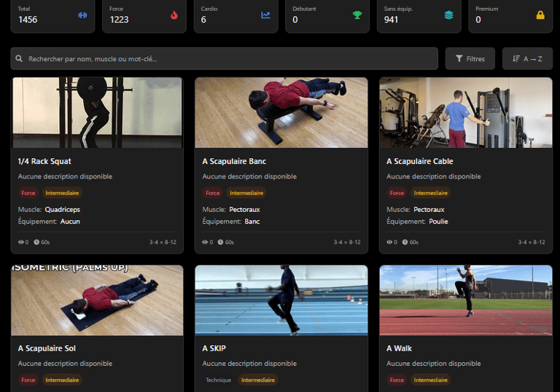The width and height of the screenshot is (560, 392).
Task: Click Intermediaire tag on A Walk
Action: coord(431,380)
